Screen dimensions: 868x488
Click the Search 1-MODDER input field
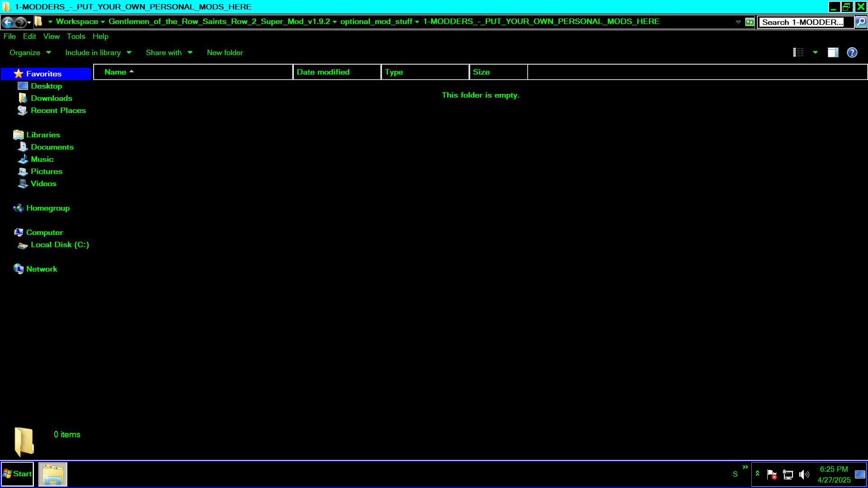[x=806, y=22]
